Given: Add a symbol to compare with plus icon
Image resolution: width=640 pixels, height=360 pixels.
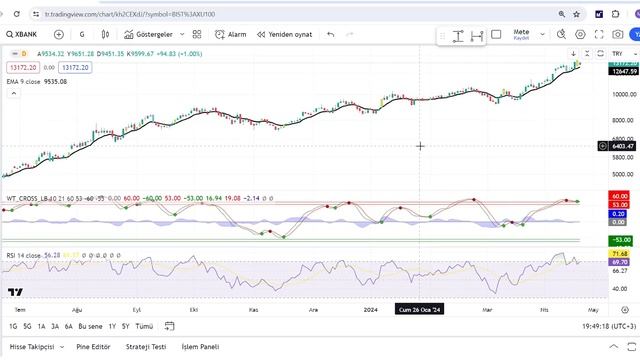Looking at the screenshot, I should 59,35.
